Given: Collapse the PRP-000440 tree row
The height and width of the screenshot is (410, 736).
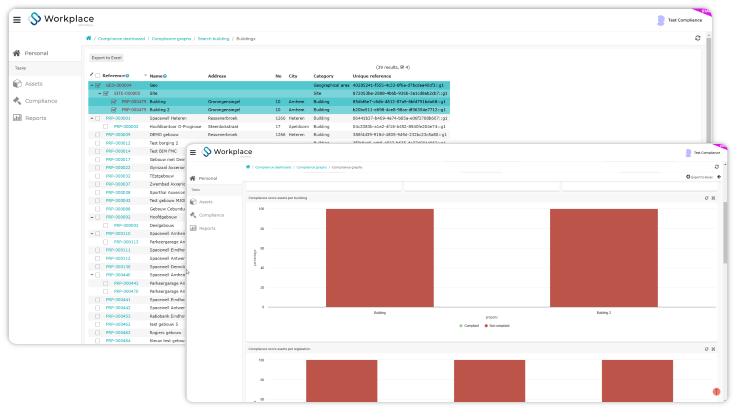Looking at the screenshot, I should [92, 275].
